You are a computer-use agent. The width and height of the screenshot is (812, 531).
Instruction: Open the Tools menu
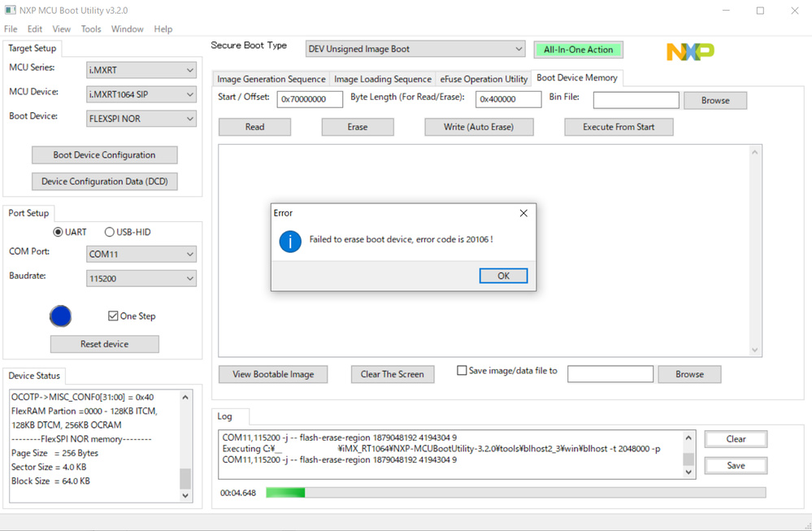(90, 29)
